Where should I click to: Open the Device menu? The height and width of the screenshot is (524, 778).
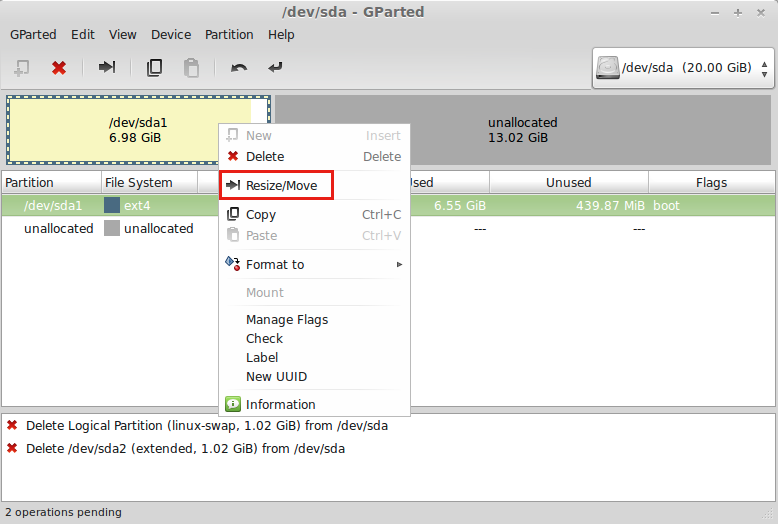170,34
